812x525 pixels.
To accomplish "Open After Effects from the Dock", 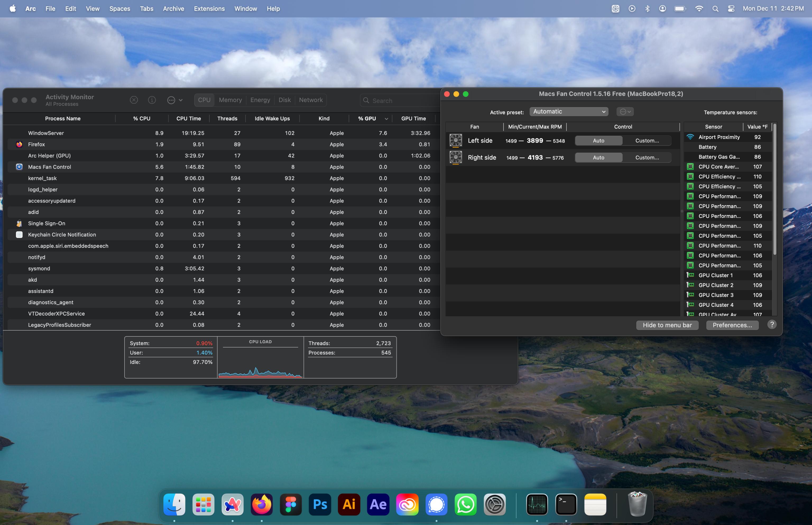I will point(378,504).
